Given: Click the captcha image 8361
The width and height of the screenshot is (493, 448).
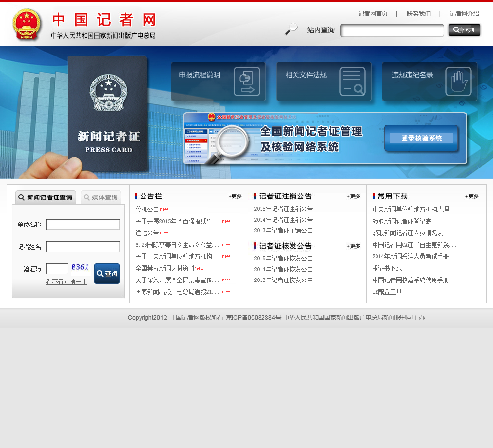Looking at the screenshot, I should (x=80, y=267).
